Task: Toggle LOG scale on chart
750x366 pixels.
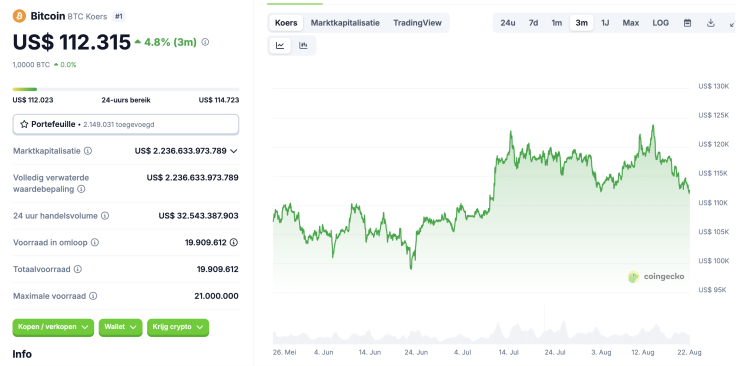Action: 661,22
